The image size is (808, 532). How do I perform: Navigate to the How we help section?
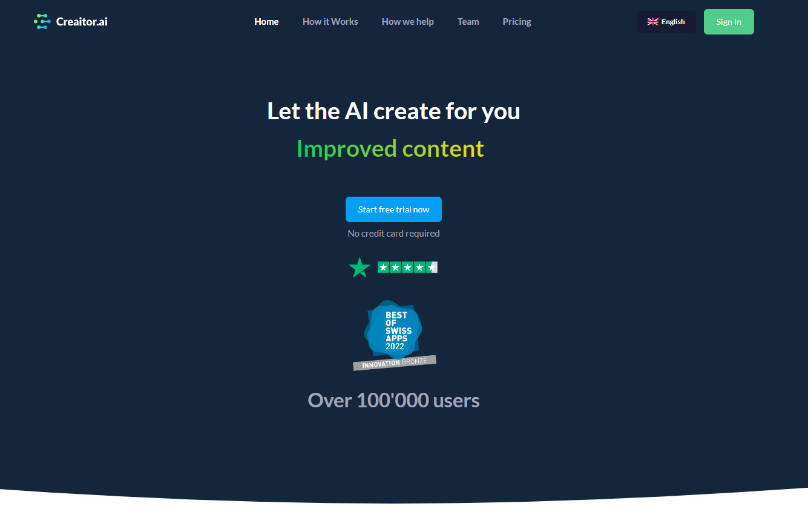[407, 21]
